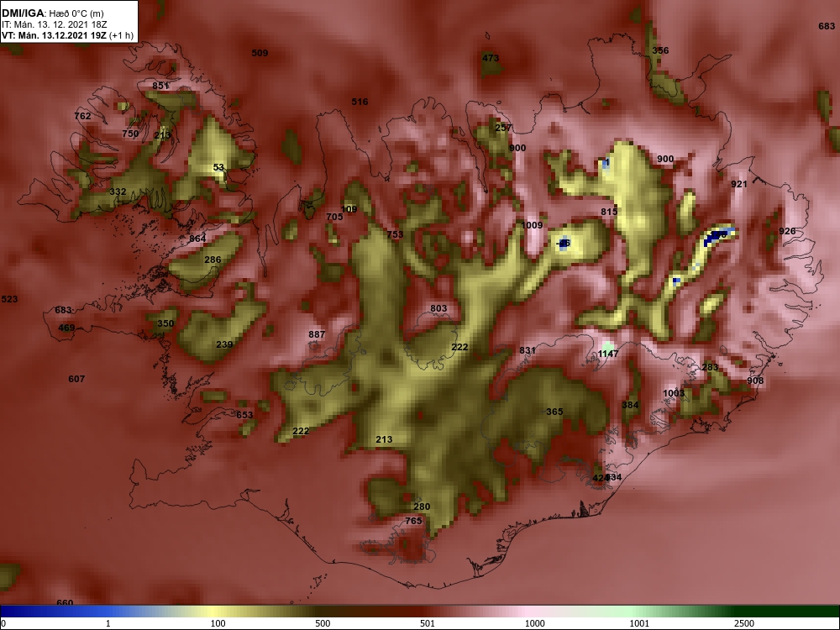Click the map value 384
This screenshot has height=630, width=840.
[x=630, y=405]
